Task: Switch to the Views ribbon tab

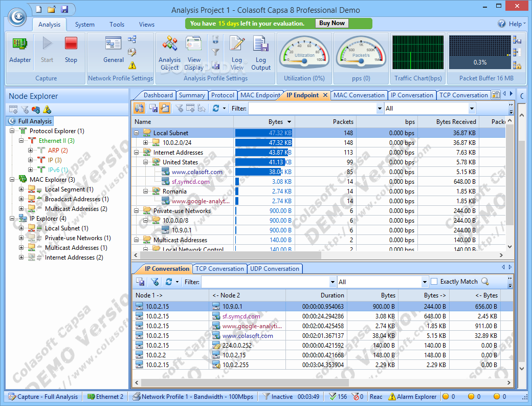Action: point(147,25)
